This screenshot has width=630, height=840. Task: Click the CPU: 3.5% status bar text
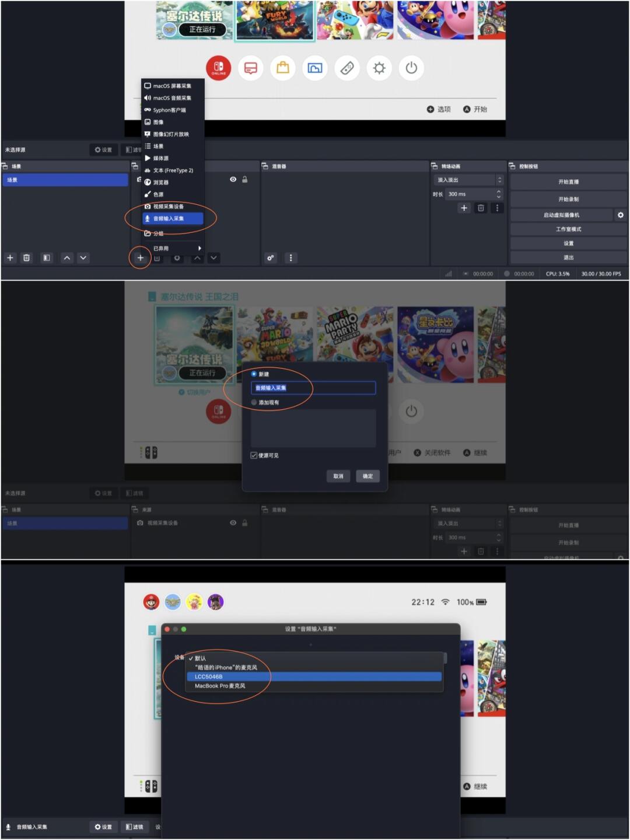[558, 274]
